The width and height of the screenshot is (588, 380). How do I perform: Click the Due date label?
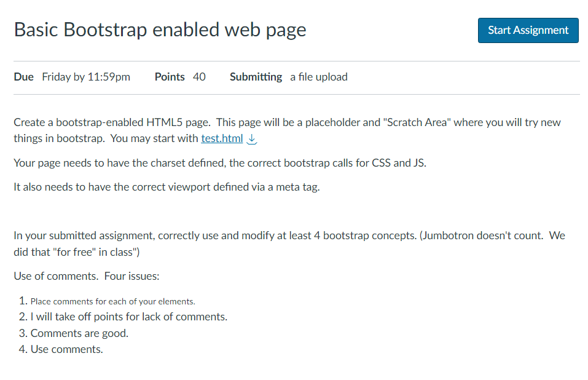click(23, 77)
